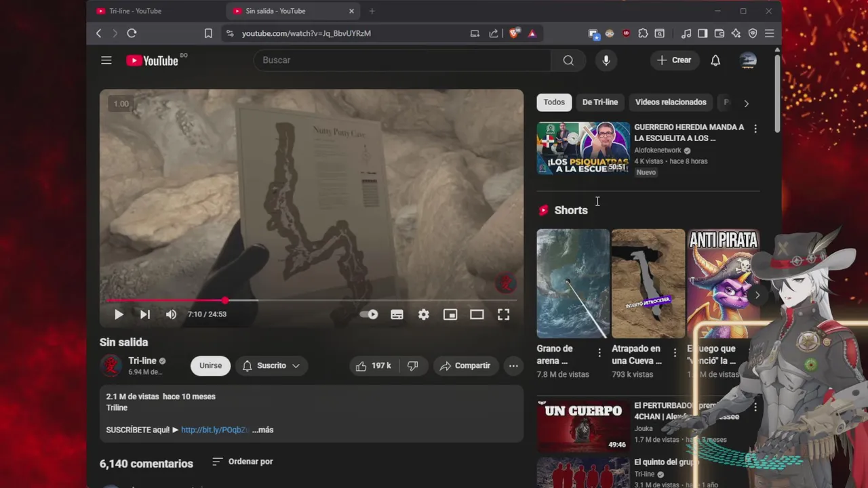868x488 pixels.
Task: Click the Compartir button
Action: [466, 365]
